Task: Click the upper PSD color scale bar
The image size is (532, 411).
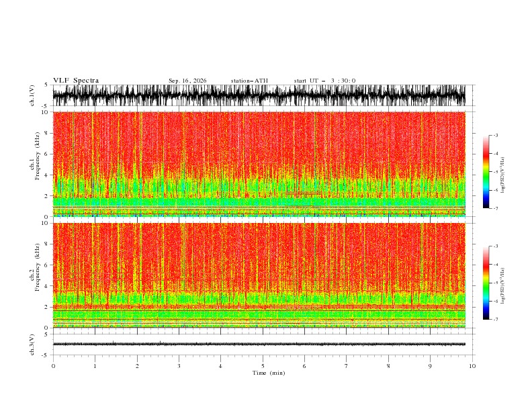Action: coord(486,172)
